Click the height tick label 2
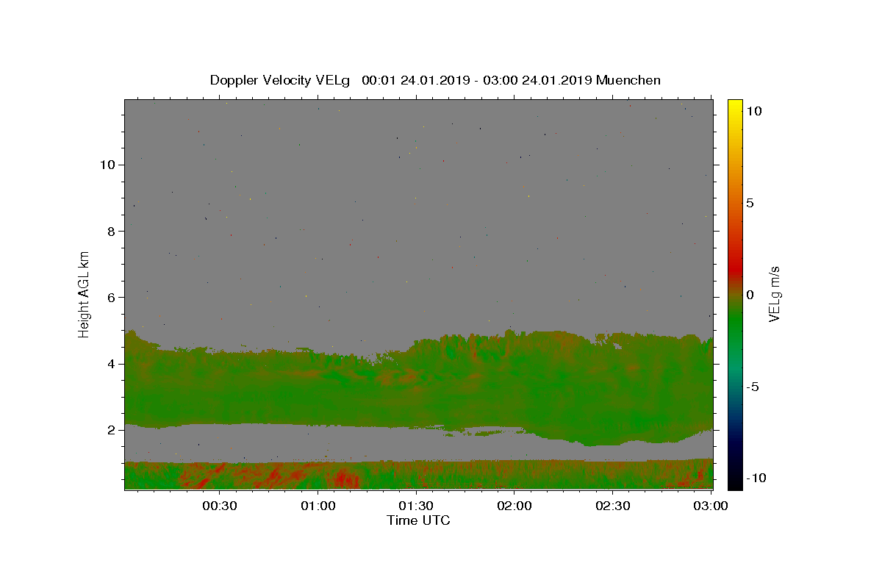The image size is (882, 588). click(x=111, y=430)
